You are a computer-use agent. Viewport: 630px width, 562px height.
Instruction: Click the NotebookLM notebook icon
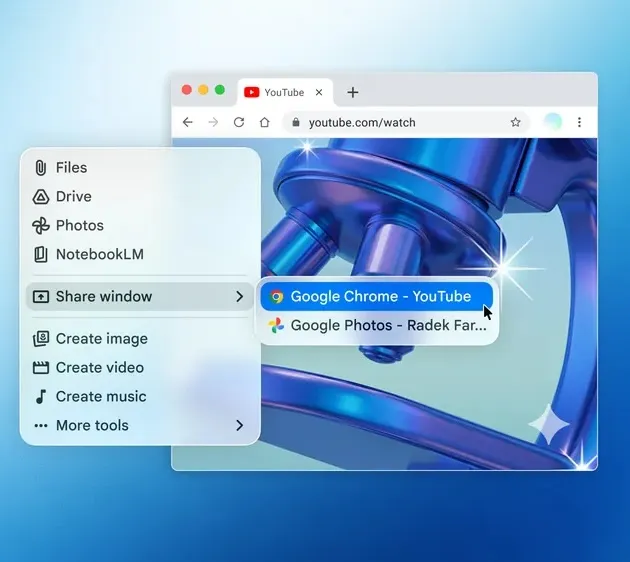click(41, 255)
